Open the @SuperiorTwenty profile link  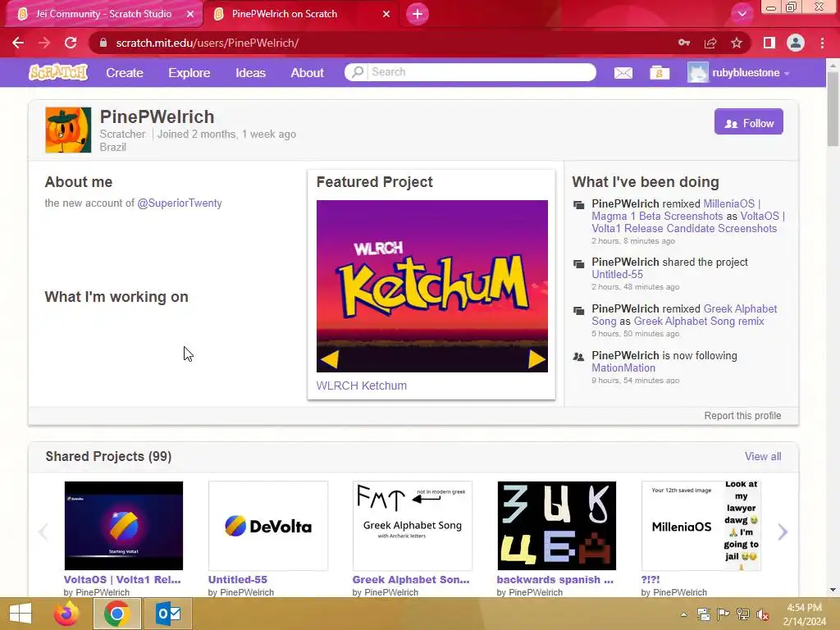point(180,203)
